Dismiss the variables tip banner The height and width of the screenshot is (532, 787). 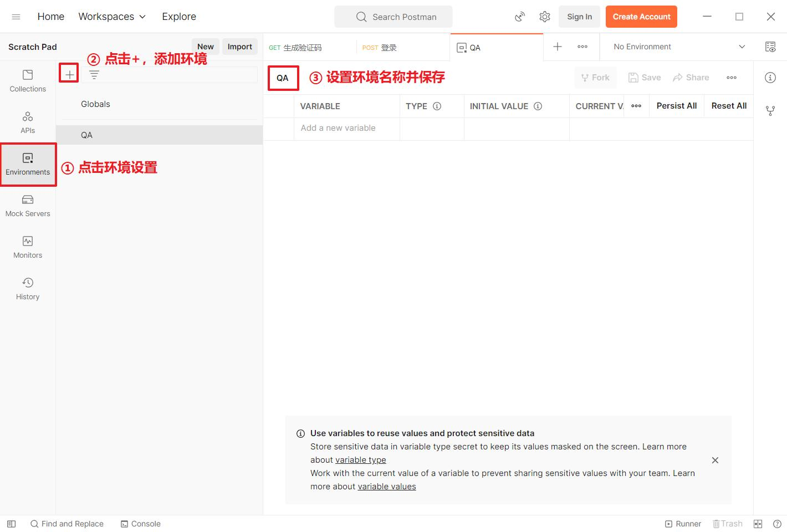coord(715,460)
